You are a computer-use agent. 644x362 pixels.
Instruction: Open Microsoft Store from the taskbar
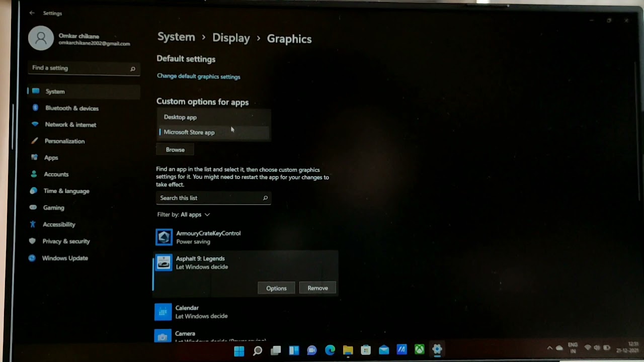tap(366, 350)
